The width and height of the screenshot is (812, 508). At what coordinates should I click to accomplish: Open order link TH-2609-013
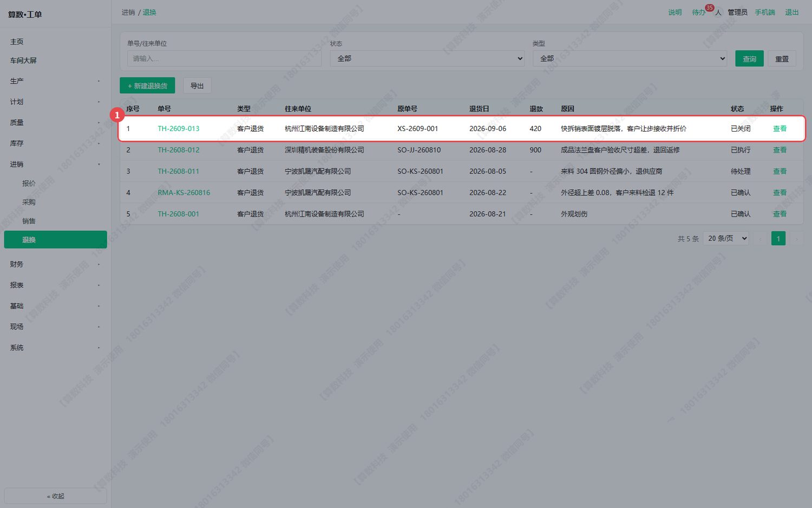click(179, 129)
